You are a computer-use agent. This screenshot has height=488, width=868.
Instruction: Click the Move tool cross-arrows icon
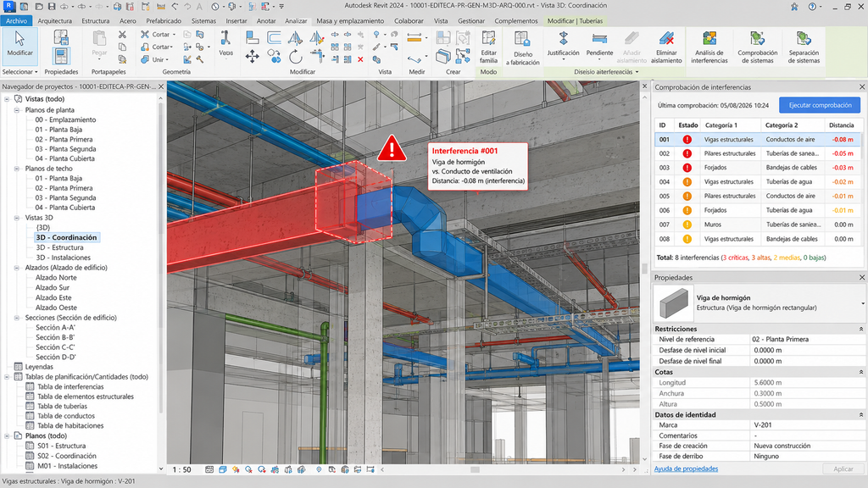tap(252, 56)
